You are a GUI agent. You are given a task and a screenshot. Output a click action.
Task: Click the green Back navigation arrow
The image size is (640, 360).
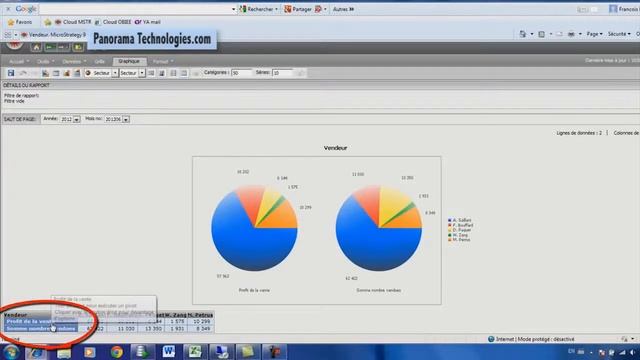50,48
